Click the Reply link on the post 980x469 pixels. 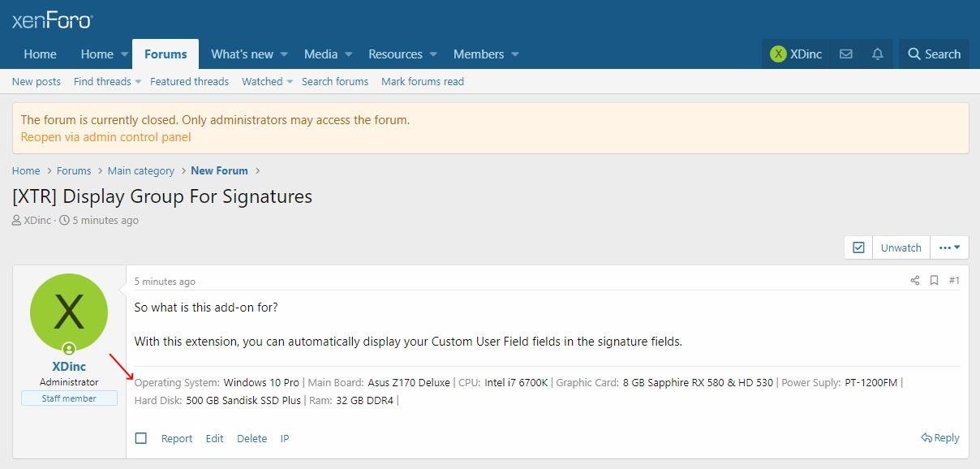click(x=940, y=438)
